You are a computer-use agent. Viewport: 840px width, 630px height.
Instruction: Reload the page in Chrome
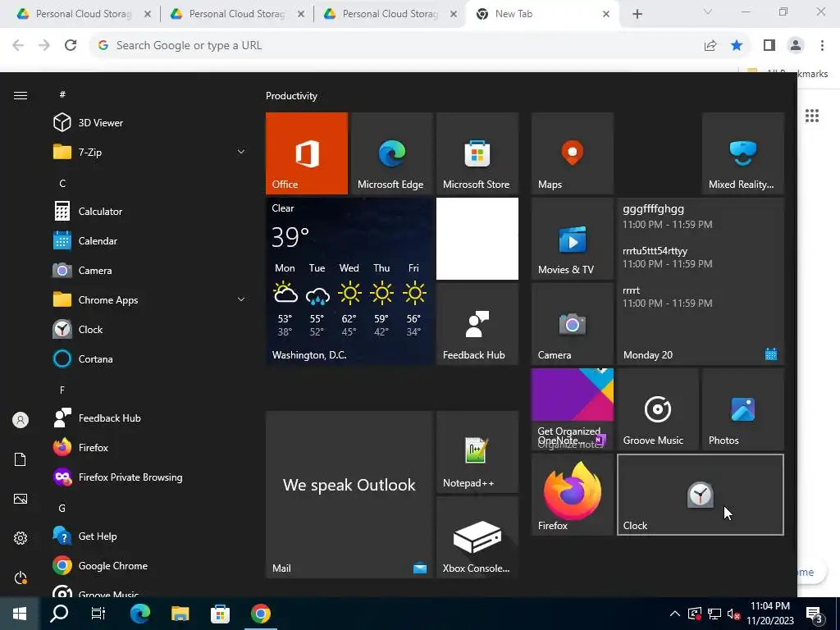click(71, 45)
